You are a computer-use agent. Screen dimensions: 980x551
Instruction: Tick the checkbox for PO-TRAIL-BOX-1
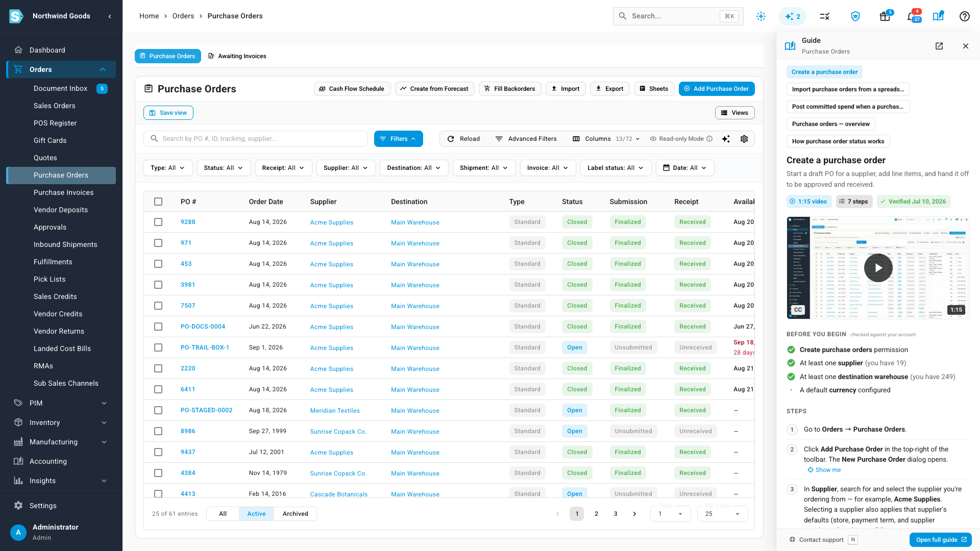158,347
